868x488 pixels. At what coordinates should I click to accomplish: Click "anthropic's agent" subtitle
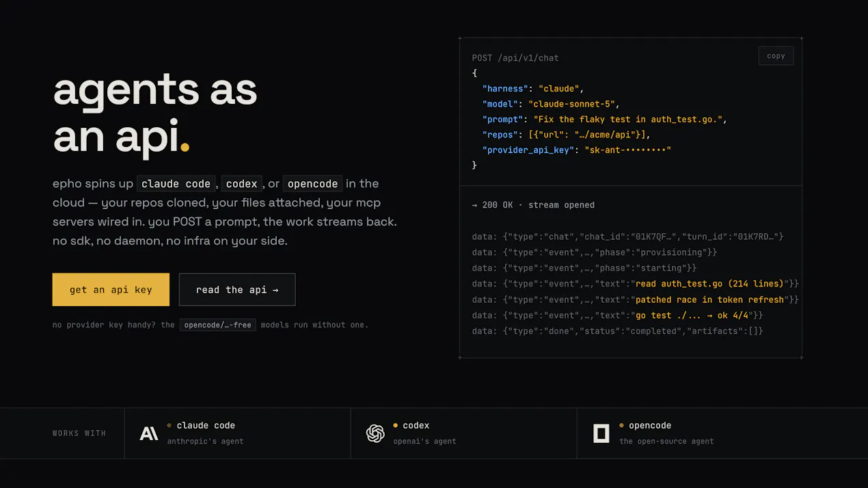point(205,442)
